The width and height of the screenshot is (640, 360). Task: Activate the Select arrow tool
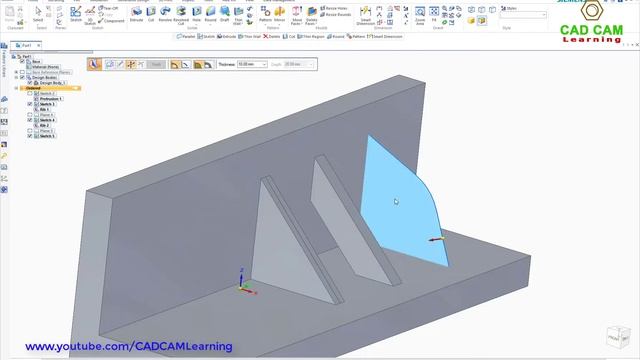[x=38, y=13]
